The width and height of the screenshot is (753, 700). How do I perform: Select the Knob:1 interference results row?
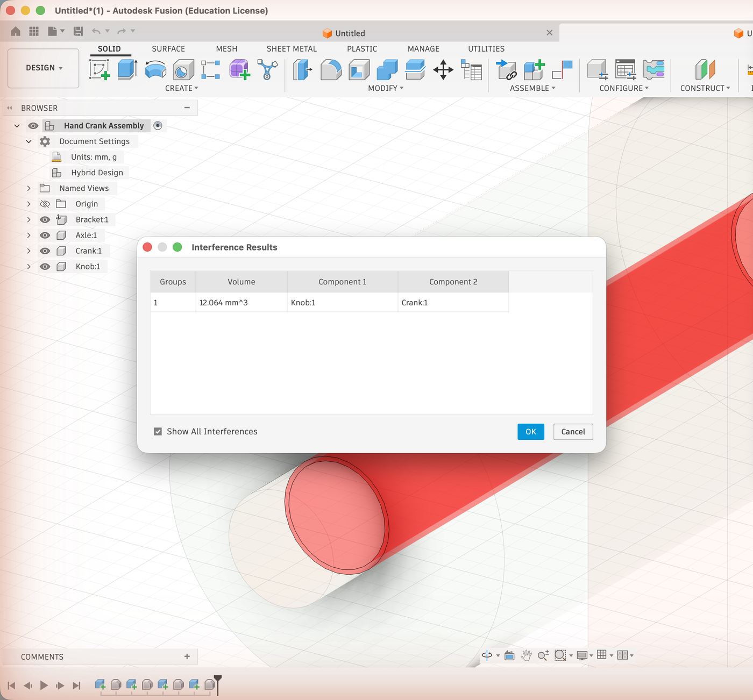tap(329, 303)
